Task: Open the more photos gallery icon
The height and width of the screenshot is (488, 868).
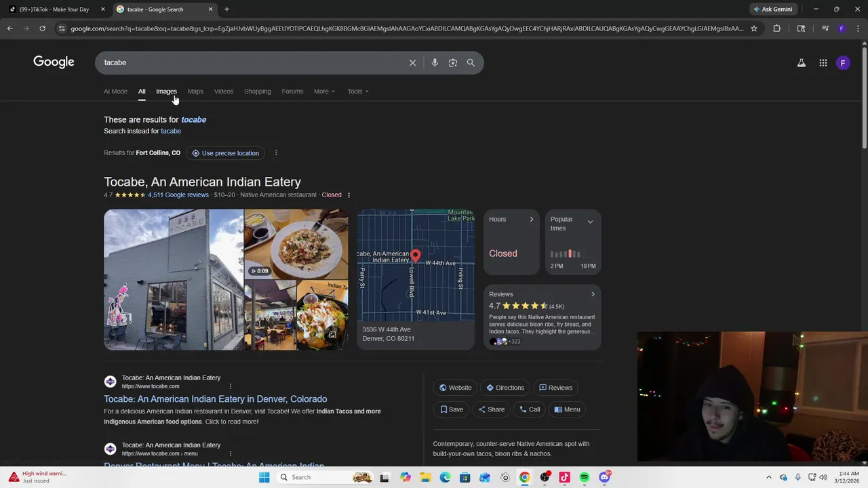Action: click(x=332, y=335)
